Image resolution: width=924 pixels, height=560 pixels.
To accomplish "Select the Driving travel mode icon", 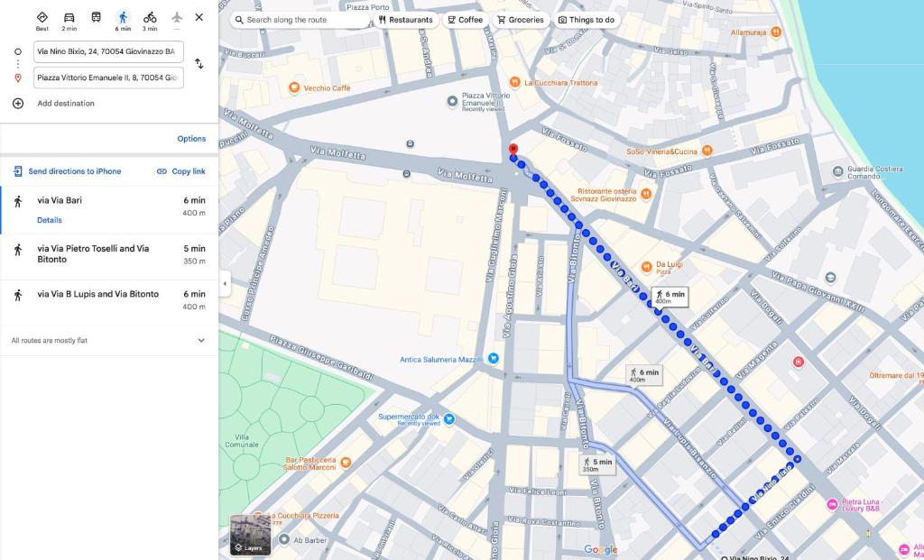I will (x=69, y=18).
